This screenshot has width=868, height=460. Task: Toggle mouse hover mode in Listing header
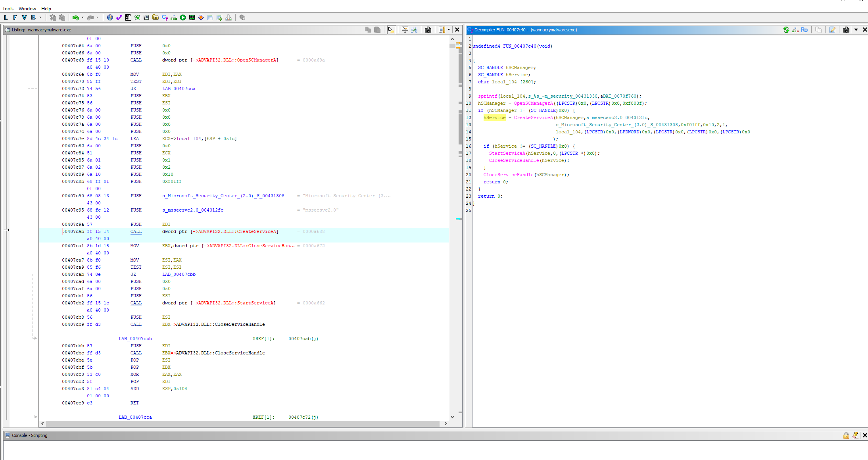[x=391, y=30]
